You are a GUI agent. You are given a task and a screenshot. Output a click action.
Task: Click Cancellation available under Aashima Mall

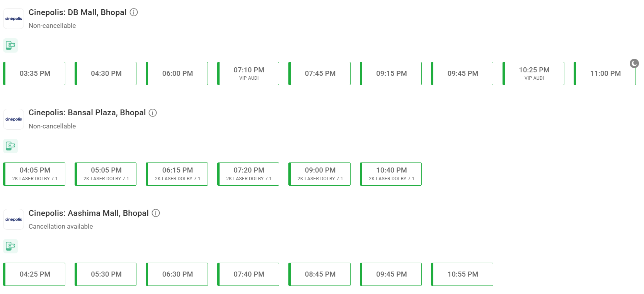pos(61,226)
